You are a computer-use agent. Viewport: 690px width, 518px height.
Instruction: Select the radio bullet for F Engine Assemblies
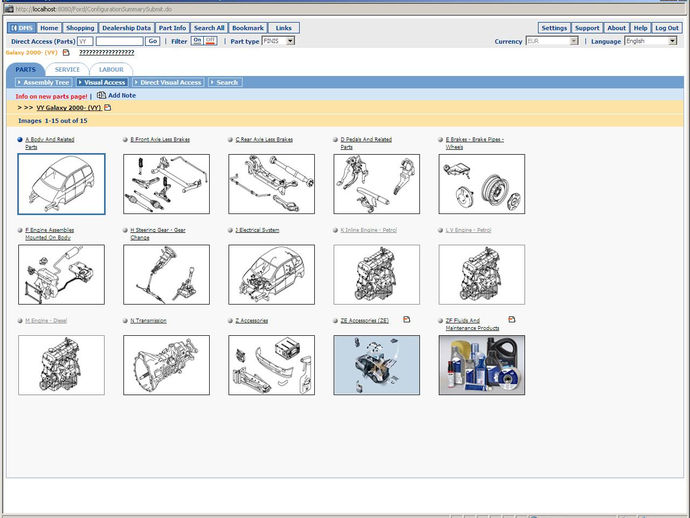coord(20,230)
